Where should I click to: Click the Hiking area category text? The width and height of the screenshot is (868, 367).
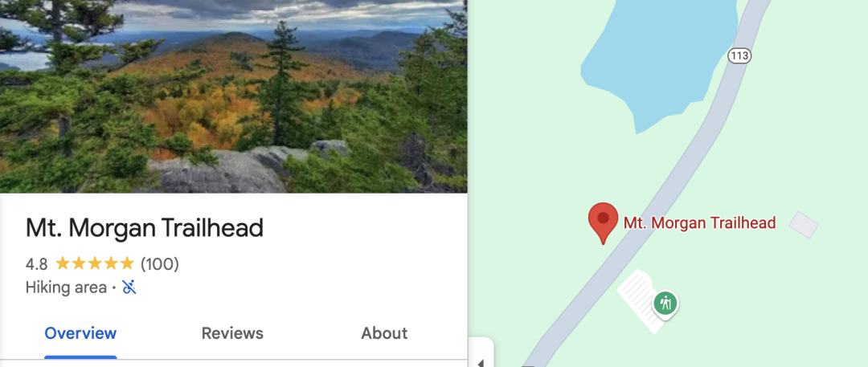(66, 287)
